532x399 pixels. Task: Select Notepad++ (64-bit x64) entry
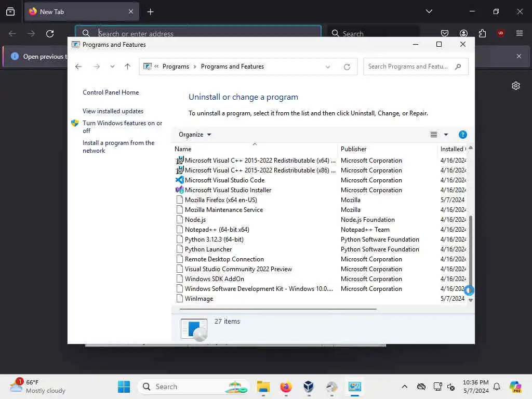[320, 229]
